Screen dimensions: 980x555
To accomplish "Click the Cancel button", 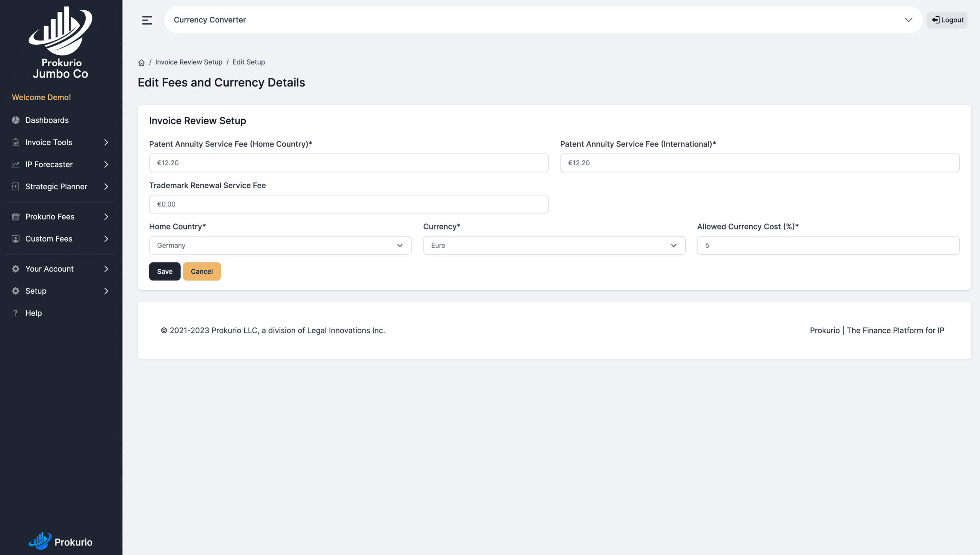I will click(201, 271).
